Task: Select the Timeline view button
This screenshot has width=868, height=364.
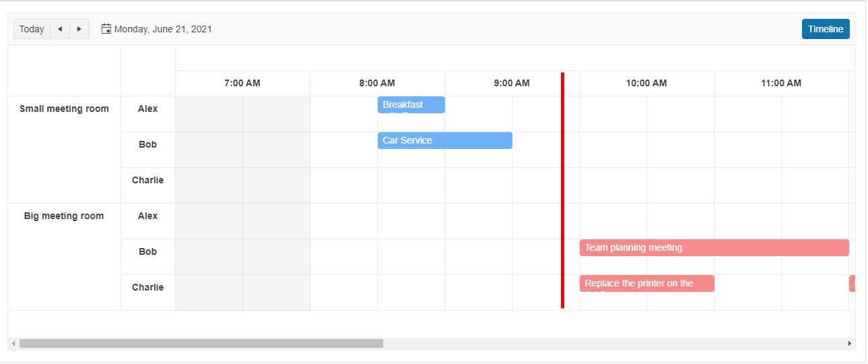Action: coord(825,29)
